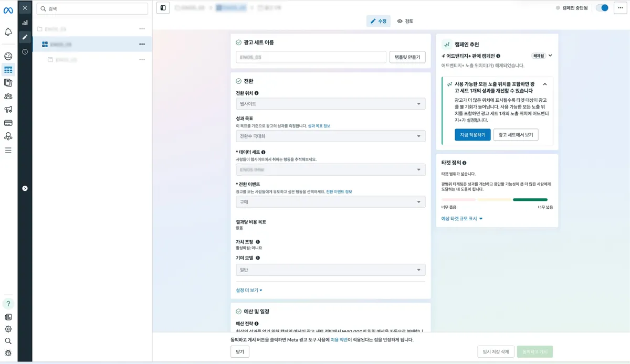This screenshot has height=364, width=630.
Task: Open the Help question mark icon
Action: [x=8, y=303]
